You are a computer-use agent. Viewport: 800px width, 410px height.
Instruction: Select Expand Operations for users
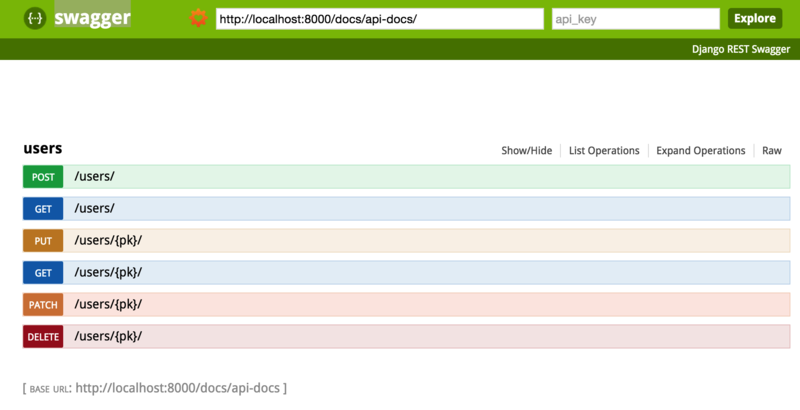(x=700, y=151)
